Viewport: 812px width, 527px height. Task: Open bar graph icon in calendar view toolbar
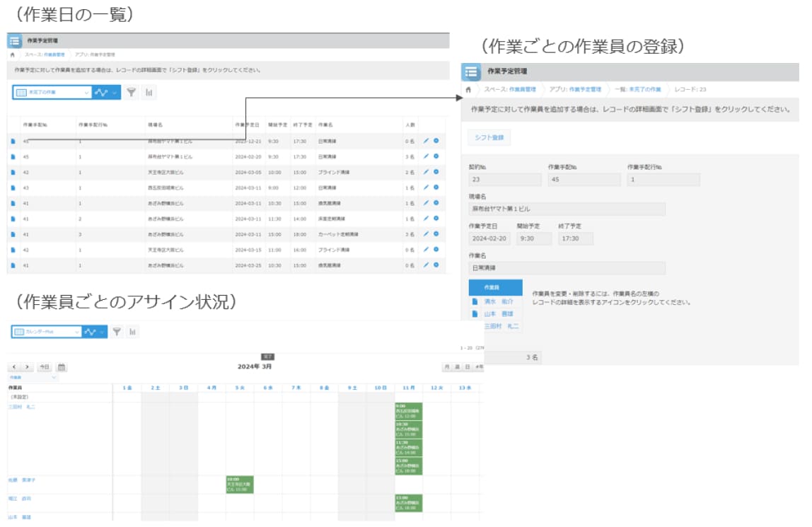coord(132,332)
